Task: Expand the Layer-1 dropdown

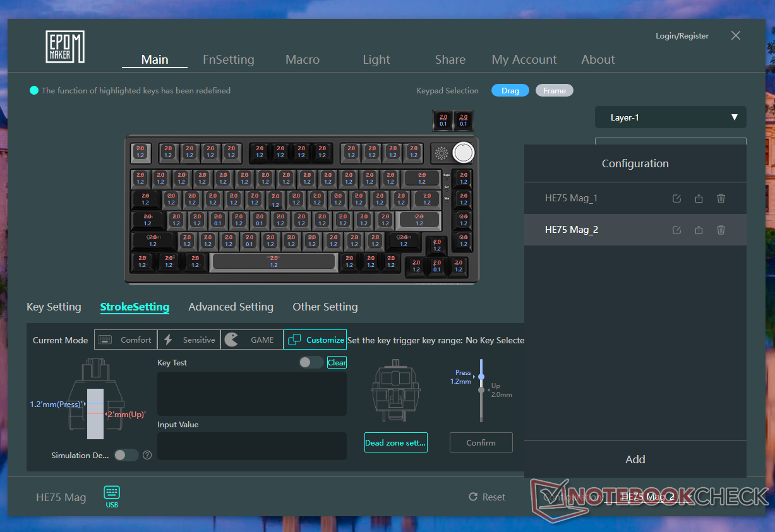Action: [671, 117]
